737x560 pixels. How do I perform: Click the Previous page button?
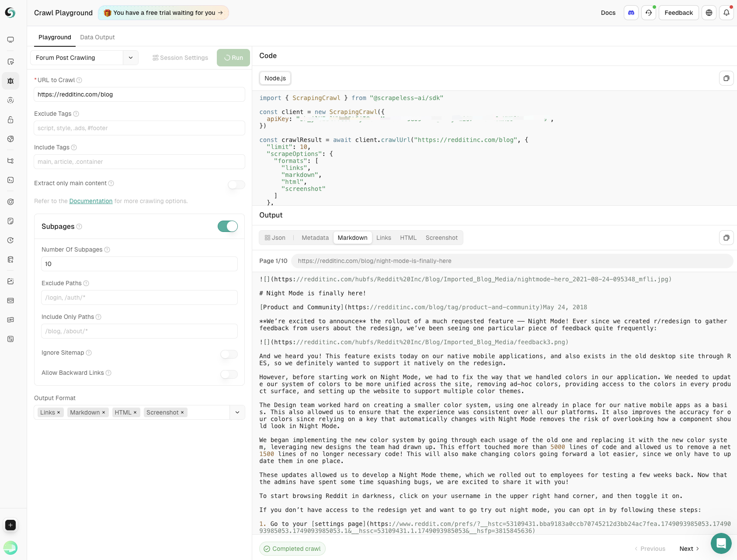pyautogui.click(x=650, y=549)
